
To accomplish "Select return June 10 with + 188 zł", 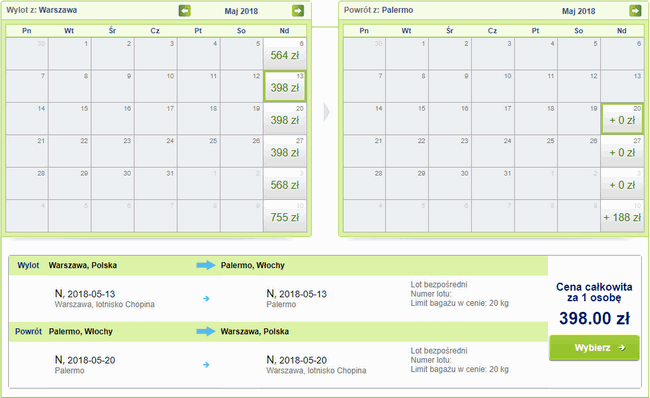I will [x=622, y=216].
